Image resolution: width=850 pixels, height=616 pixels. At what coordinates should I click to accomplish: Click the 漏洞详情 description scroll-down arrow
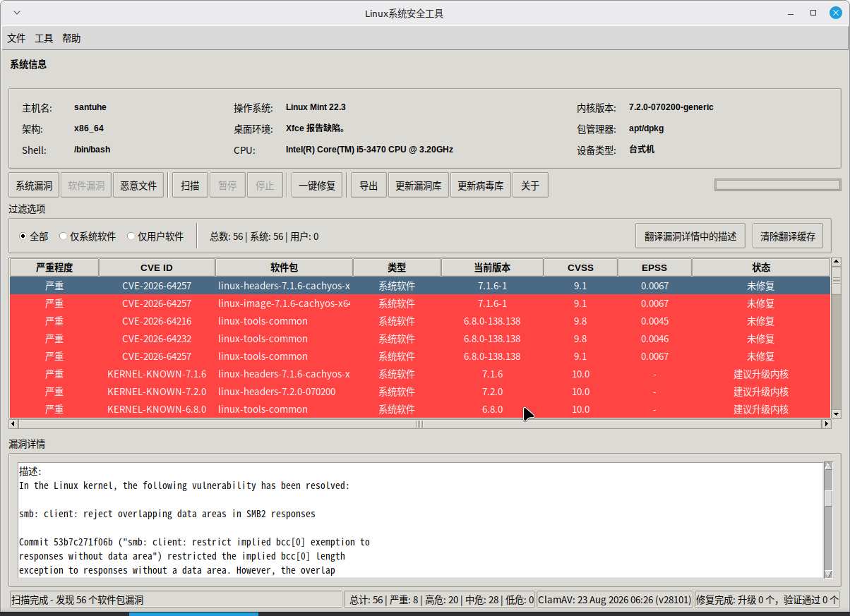click(828, 574)
